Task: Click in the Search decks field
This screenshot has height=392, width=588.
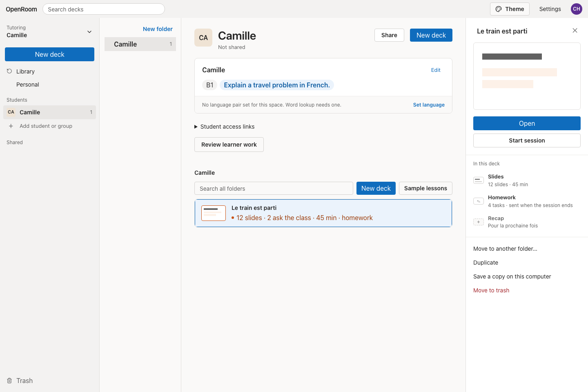Action: coord(104,9)
